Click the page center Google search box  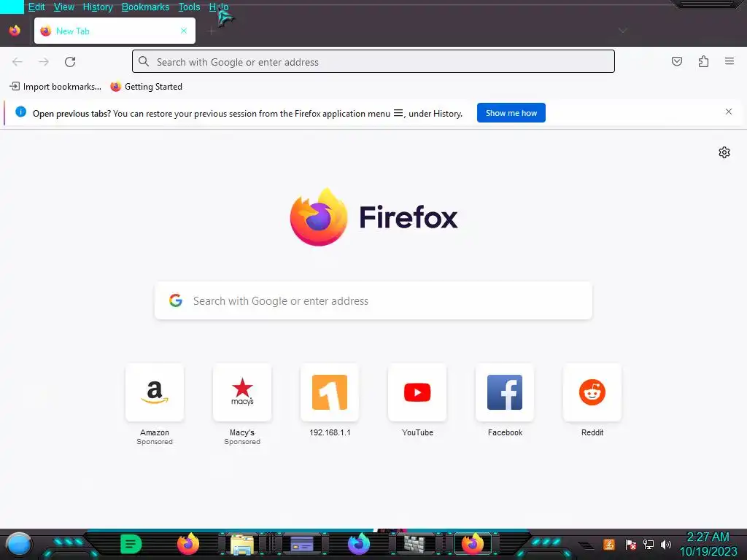tap(373, 300)
